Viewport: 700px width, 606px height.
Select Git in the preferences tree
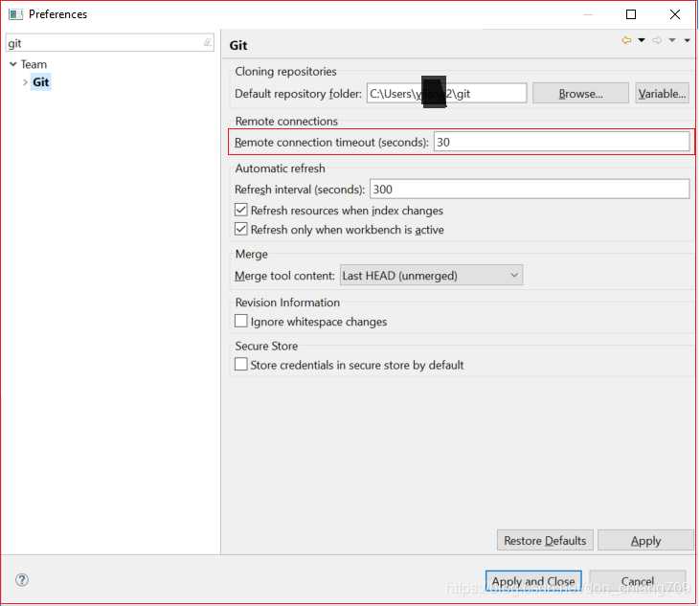point(40,82)
